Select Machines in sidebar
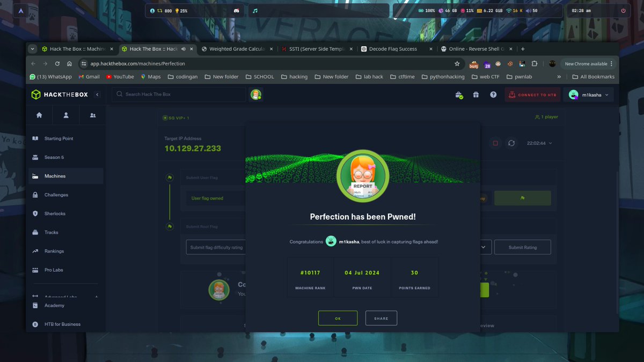 pyautogui.click(x=65, y=176)
